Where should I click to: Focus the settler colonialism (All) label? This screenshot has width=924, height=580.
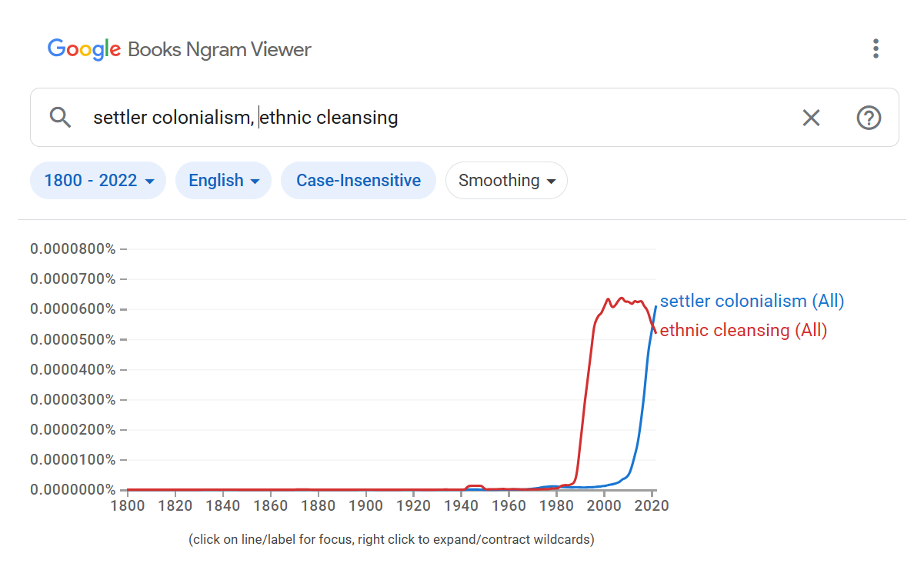coord(752,301)
